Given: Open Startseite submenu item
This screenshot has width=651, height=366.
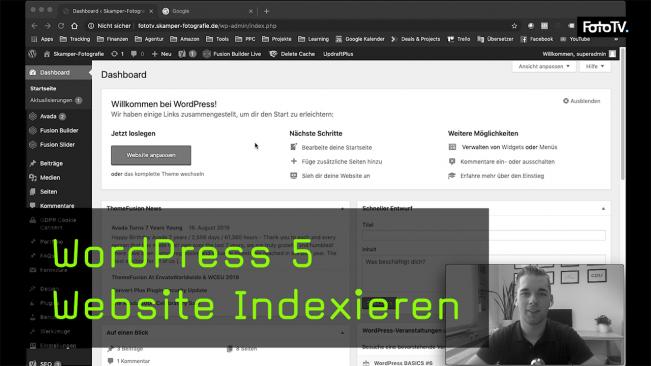Looking at the screenshot, I should tap(43, 88).
